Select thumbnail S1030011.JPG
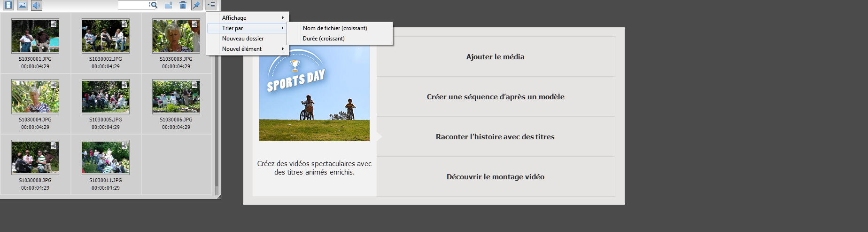868x232 pixels. pyautogui.click(x=106, y=158)
